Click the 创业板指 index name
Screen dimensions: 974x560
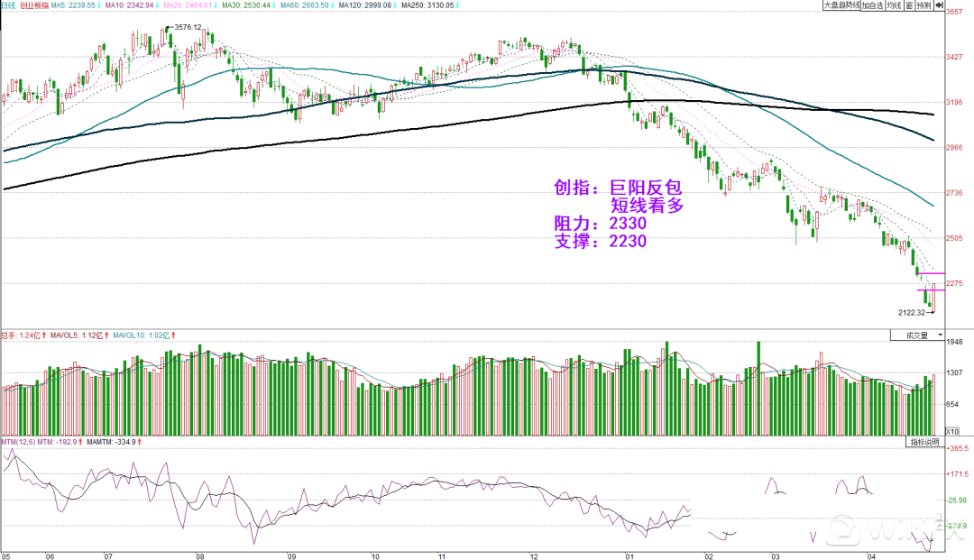point(32,5)
